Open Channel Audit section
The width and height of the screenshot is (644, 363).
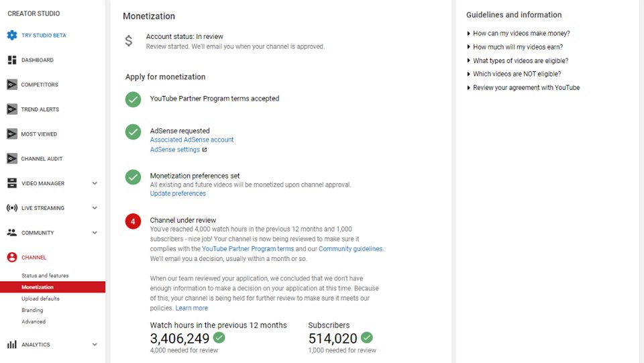pyautogui.click(x=42, y=158)
